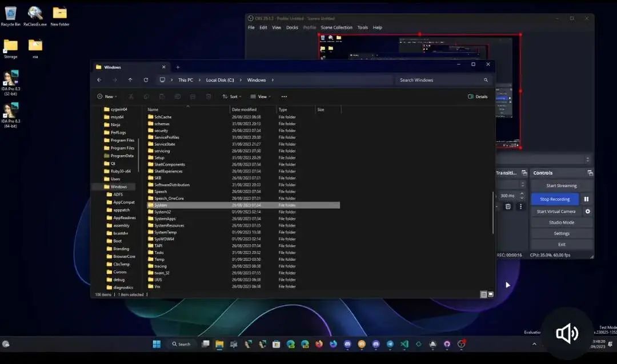Go up one folder level in Explorer
The height and width of the screenshot is (364, 617).
click(x=130, y=80)
